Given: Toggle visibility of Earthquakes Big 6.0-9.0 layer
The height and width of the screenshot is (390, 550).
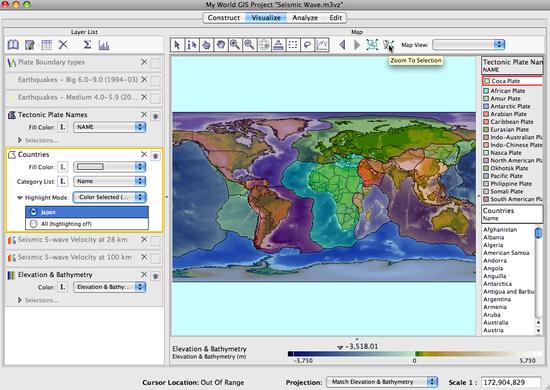Looking at the screenshot, I should point(155,81).
